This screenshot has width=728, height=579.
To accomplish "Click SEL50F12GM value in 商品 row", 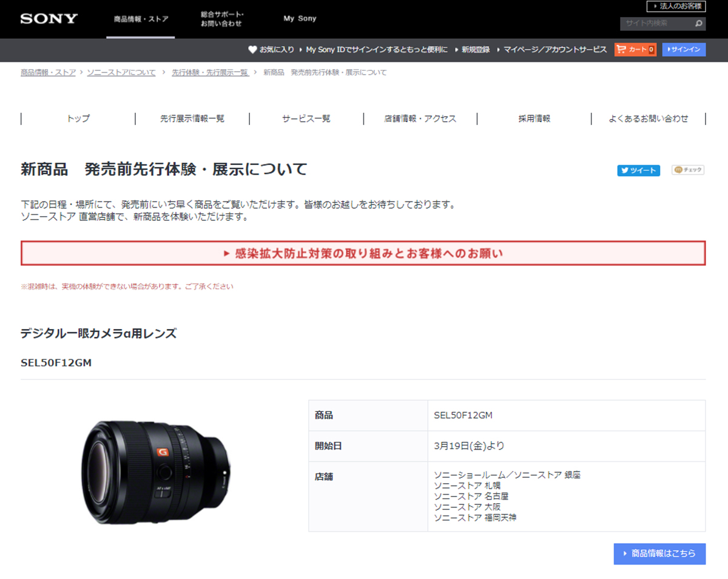I will [x=463, y=416].
